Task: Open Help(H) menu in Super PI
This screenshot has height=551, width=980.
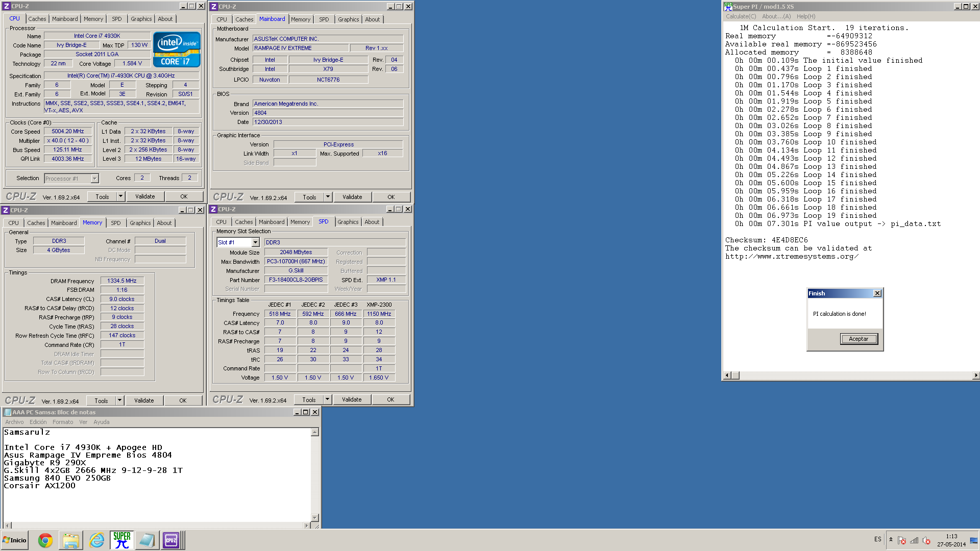Action: [x=806, y=16]
